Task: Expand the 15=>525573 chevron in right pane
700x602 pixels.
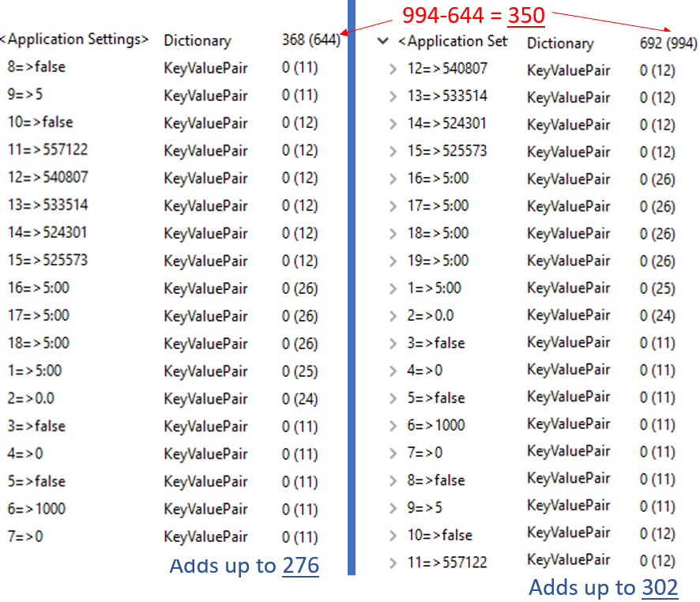Action: point(393,152)
